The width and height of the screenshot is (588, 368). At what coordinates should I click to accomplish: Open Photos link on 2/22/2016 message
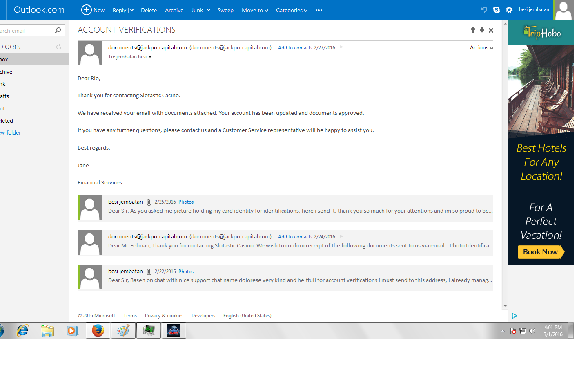point(186,272)
